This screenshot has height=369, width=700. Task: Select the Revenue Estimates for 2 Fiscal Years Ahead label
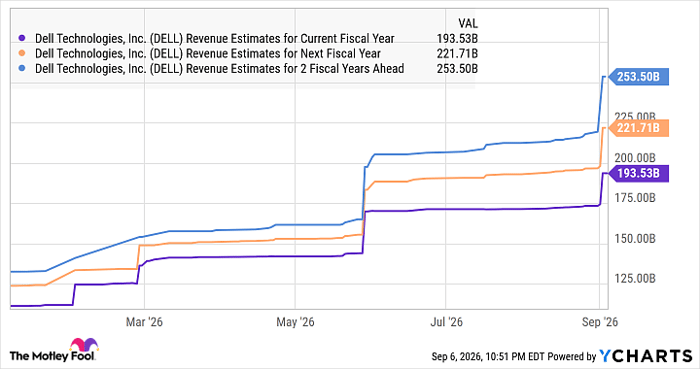click(x=220, y=69)
